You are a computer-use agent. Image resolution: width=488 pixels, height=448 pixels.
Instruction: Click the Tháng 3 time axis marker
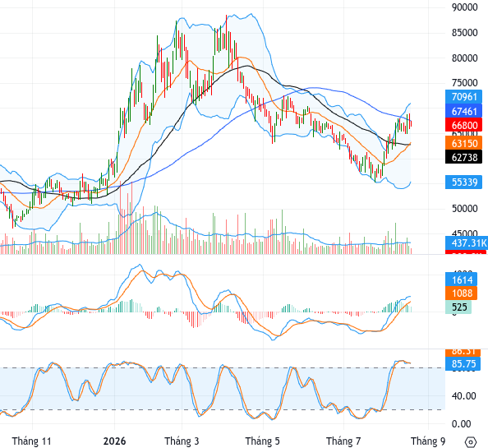(x=182, y=441)
